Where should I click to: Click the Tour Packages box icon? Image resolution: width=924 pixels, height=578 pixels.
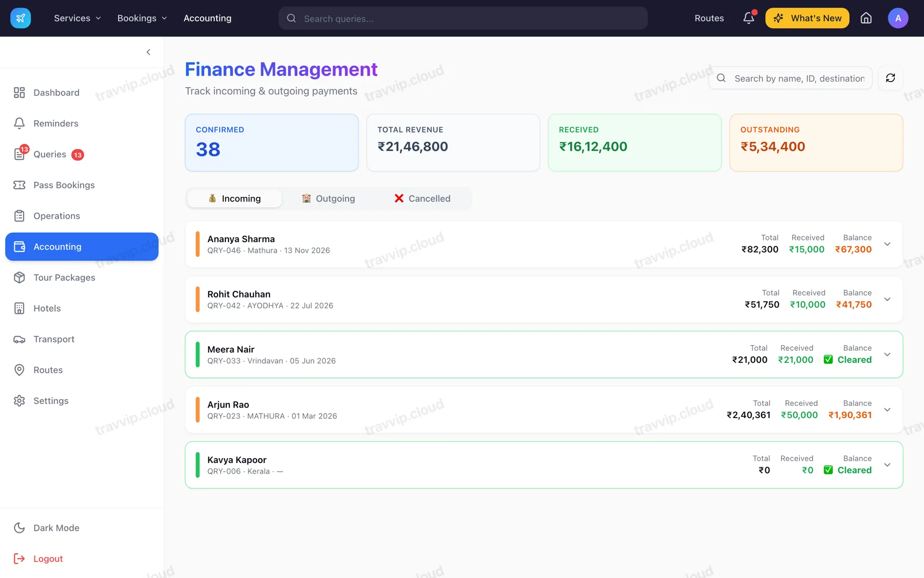(x=20, y=277)
